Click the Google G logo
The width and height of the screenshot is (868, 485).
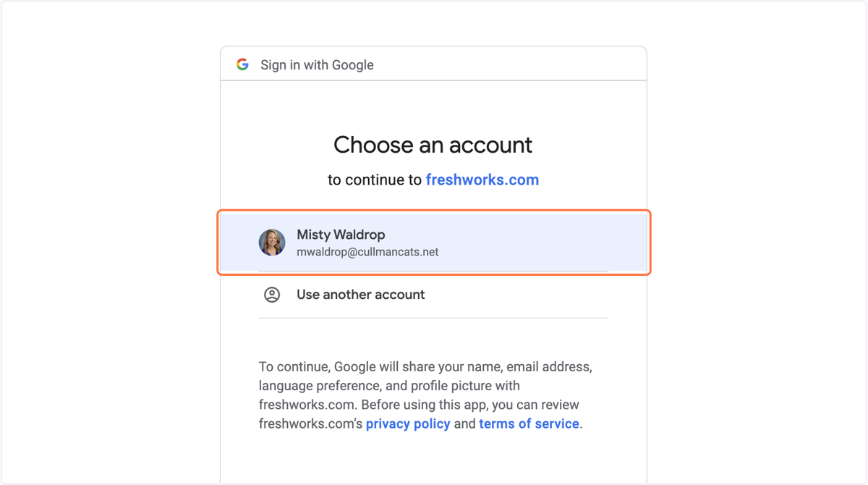point(242,64)
